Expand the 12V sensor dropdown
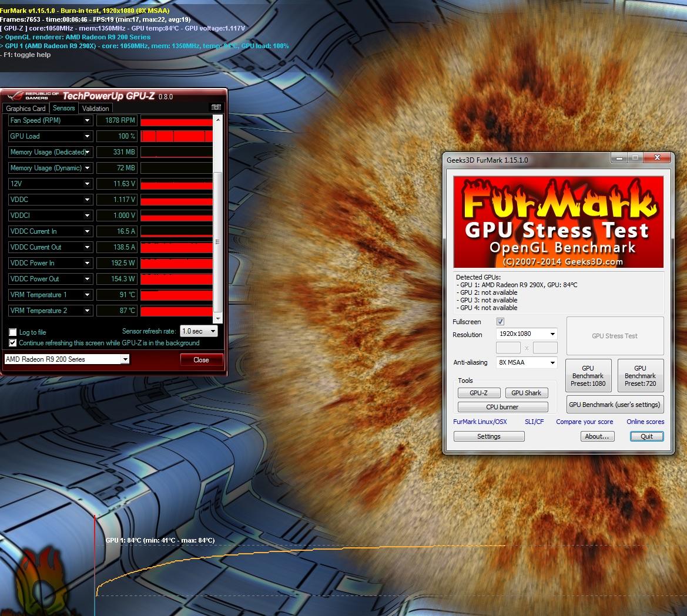The height and width of the screenshot is (616, 687). click(x=87, y=183)
